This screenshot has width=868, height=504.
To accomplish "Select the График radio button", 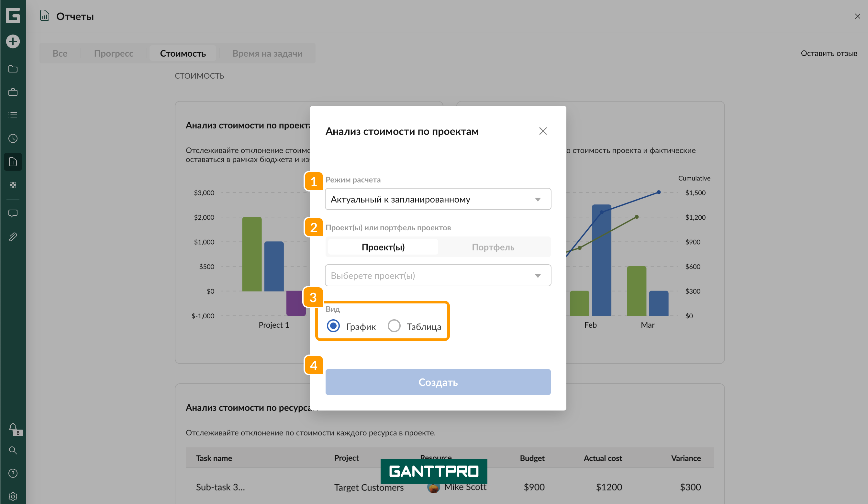I will [333, 326].
